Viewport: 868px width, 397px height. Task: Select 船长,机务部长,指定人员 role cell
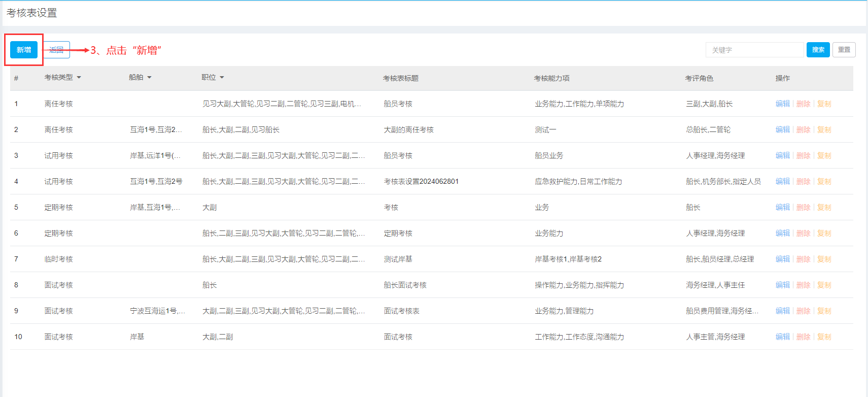[723, 182]
